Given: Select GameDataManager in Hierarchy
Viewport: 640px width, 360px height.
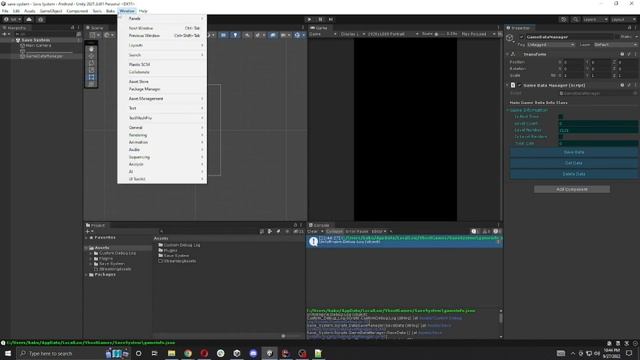Looking at the screenshot, I should 44,56.
